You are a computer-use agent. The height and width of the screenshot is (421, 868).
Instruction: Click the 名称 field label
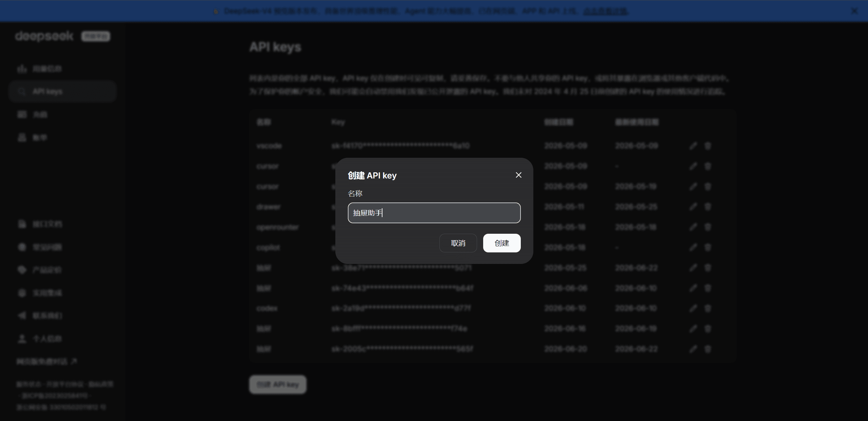pyautogui.click(x=355, y=193)
